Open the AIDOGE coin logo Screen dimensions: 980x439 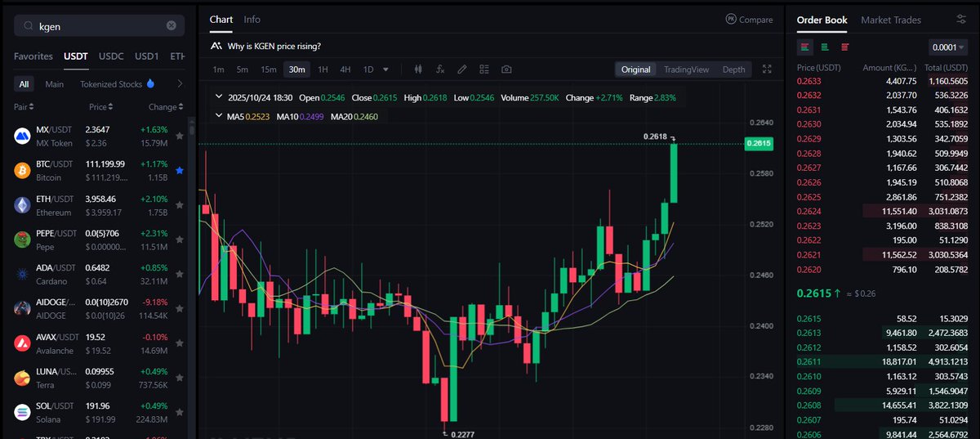click(22, 308)
